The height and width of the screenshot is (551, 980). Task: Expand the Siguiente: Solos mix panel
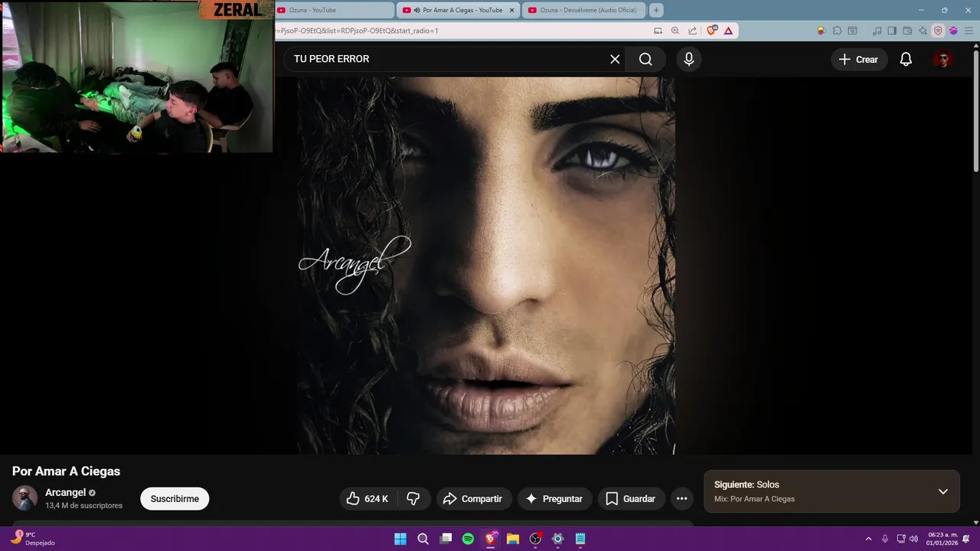click(x=943, y=491)
